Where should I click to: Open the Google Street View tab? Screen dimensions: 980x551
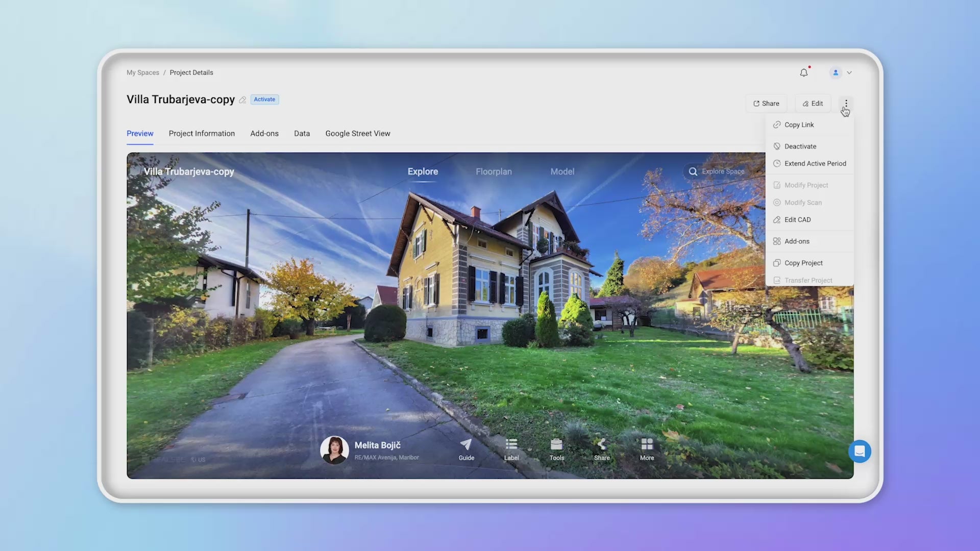(357, 134)
